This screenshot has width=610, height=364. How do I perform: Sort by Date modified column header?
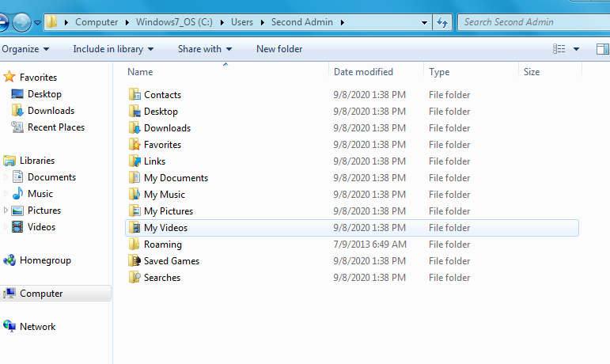coord(363,72)
